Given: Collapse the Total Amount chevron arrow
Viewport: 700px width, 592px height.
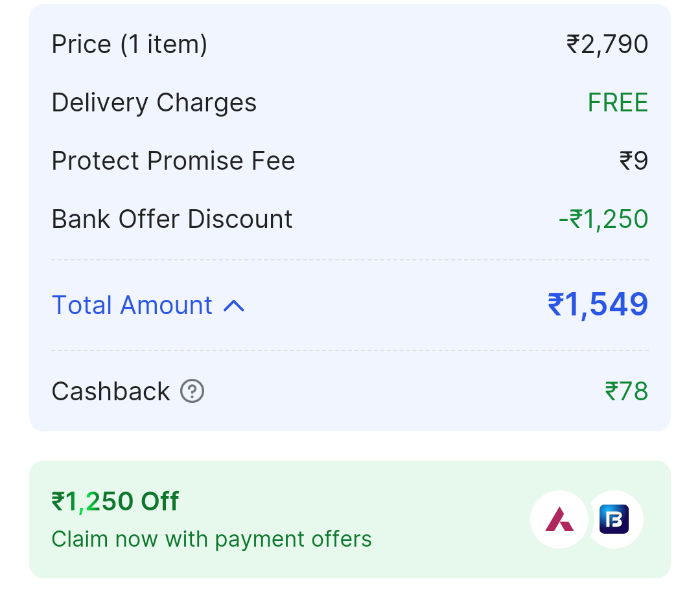Looking at the screenshot, I should (234, 306).
